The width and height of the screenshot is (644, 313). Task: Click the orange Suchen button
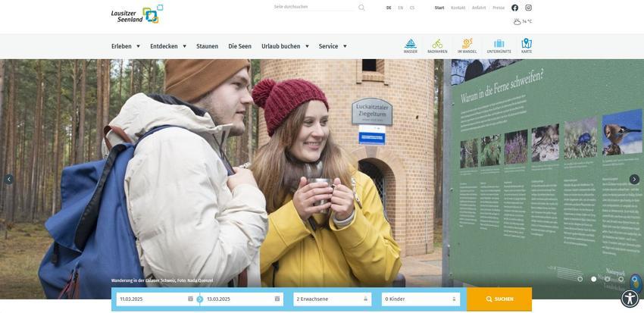coord(499,299)
